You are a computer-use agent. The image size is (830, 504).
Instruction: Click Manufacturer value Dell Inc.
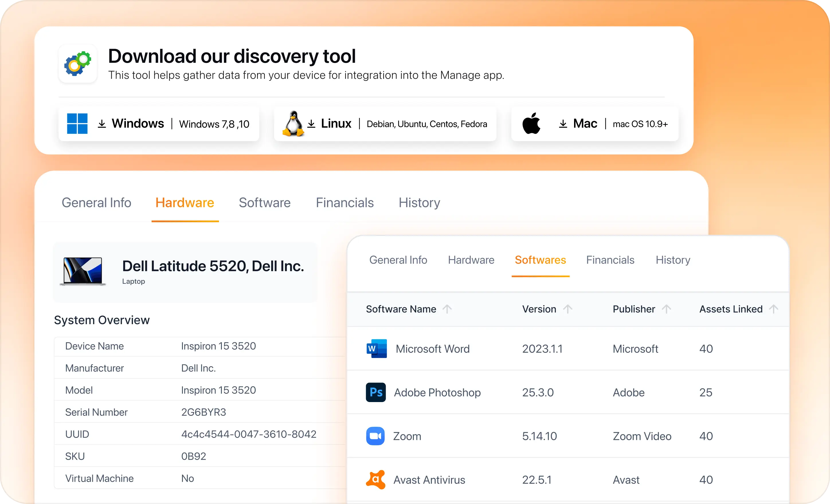click(x=198, y=368)
